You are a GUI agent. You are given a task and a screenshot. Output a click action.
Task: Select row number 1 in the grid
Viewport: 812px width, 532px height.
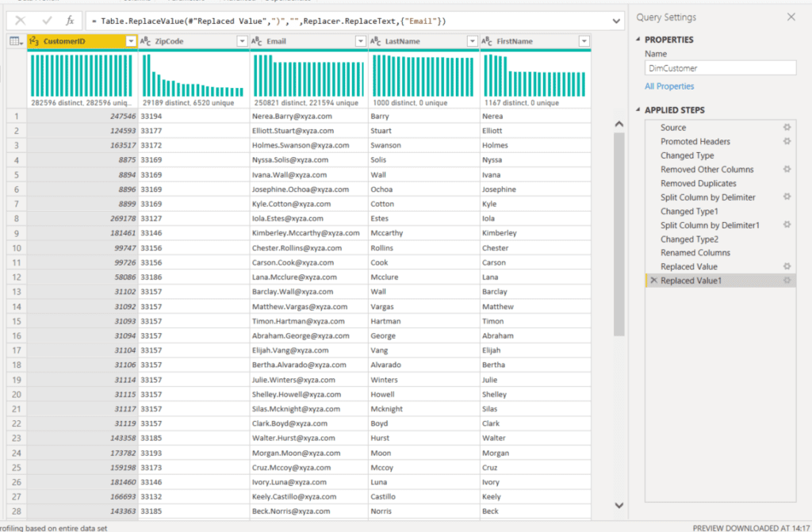pyautogui.click(x=17, y=116)
